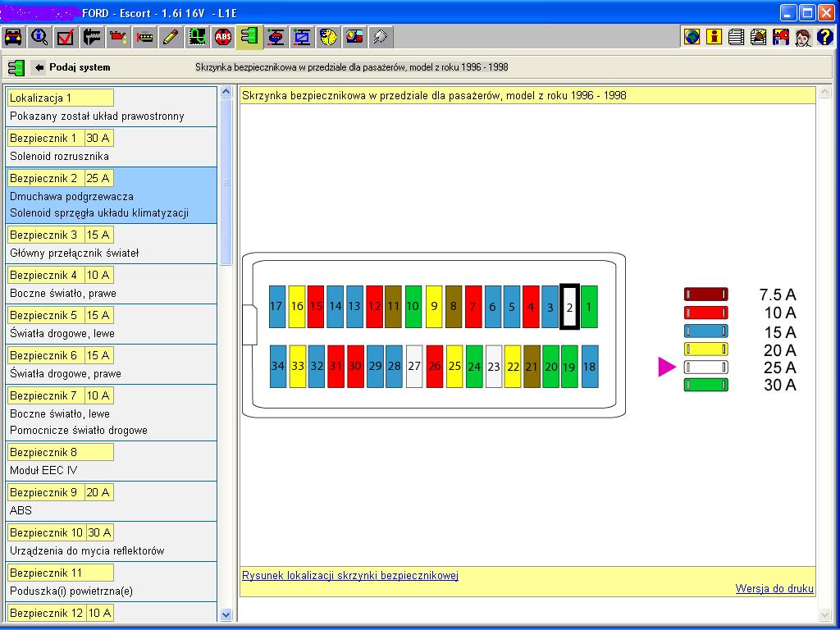The image size is (840, 630).
Task: Click the yellow clock repair times icon
Action: coord(328,37)
